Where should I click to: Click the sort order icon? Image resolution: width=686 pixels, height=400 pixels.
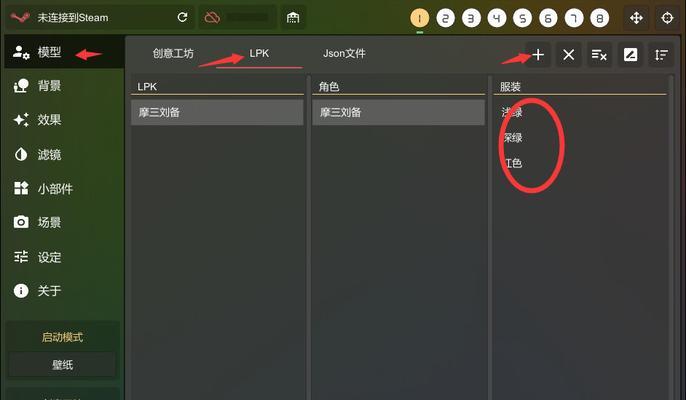[661, 55]
